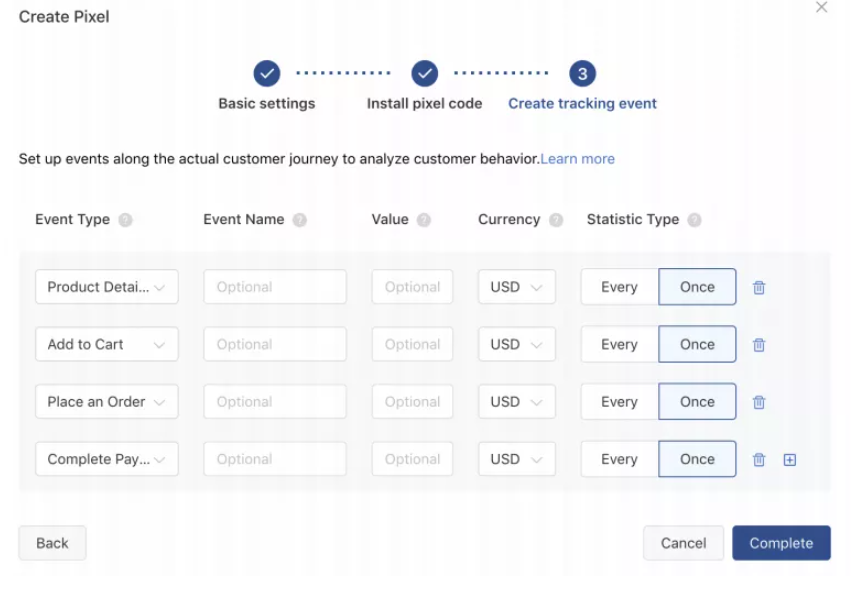Click the Complete button
The height and width of the screenshot is (599, 855).
(781, 543)
